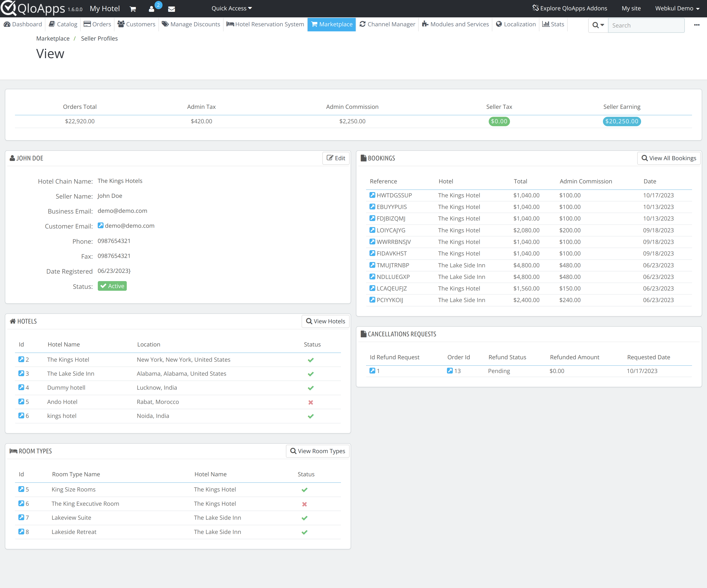Open link icon for booking PCIYYKOIJ
707x588 pixels.
click(372, 300)
